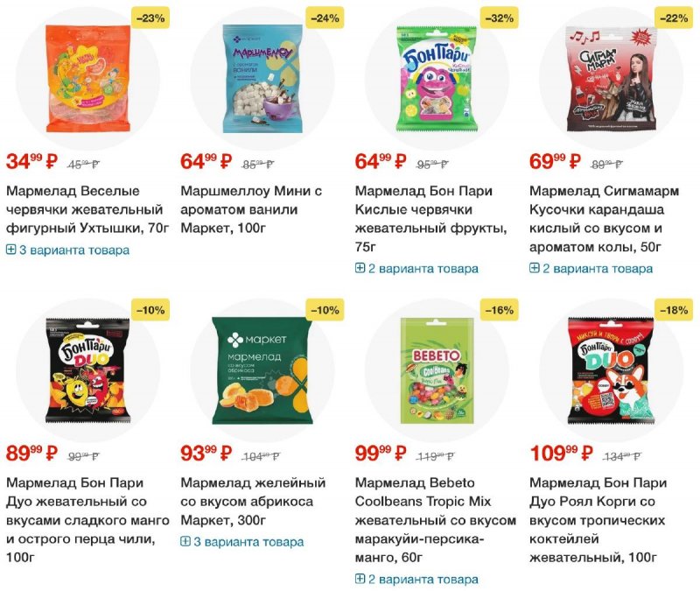Open the Бон Пари Duo mango chili image
The height and width of the screenshot is (591, 700).
pyautogui.click(x=88, y=370)
